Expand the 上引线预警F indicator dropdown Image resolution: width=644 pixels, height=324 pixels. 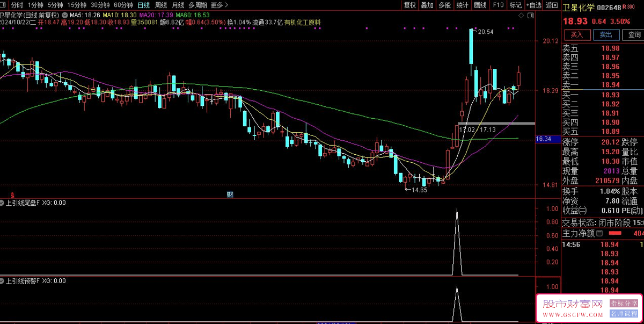(3, 280)
